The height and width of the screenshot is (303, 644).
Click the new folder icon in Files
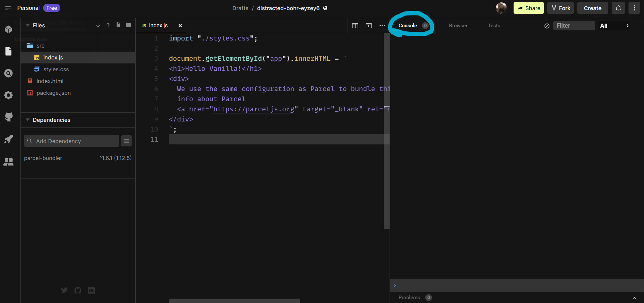pos(128,25)
